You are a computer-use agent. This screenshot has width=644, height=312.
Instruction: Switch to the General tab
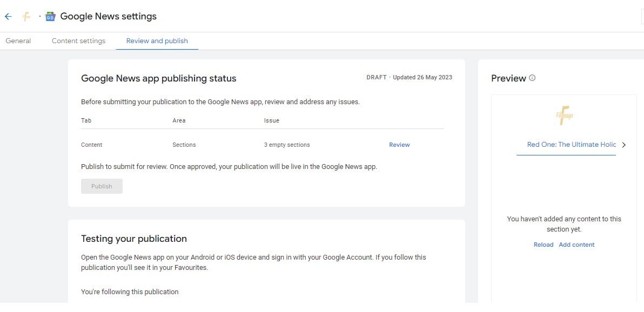click(x=18, y=41)
